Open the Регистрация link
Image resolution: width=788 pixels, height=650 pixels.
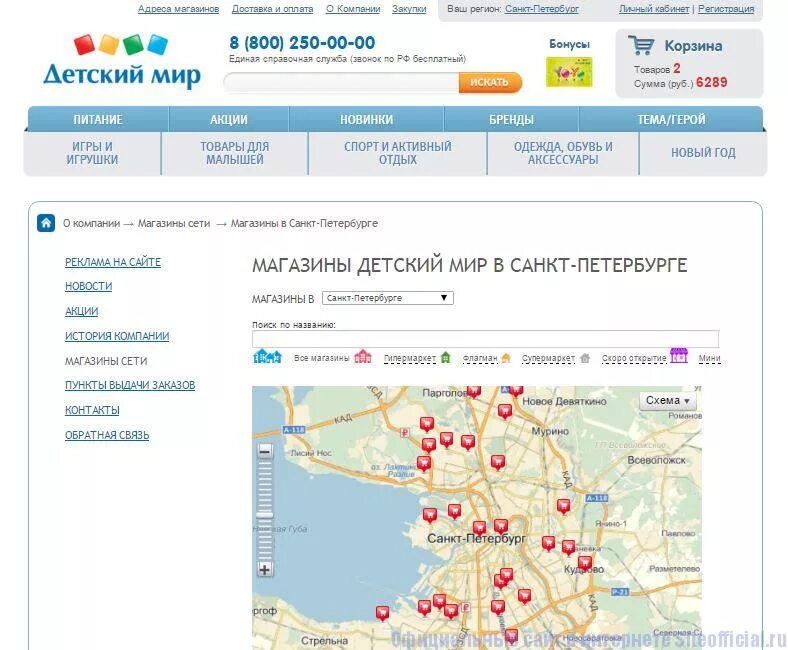click(726, 9)
